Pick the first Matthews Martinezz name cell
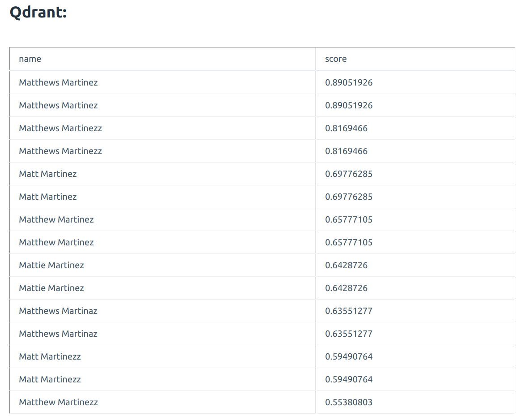Viewport: 522px width, 420px height. click(x=60, y=128)
